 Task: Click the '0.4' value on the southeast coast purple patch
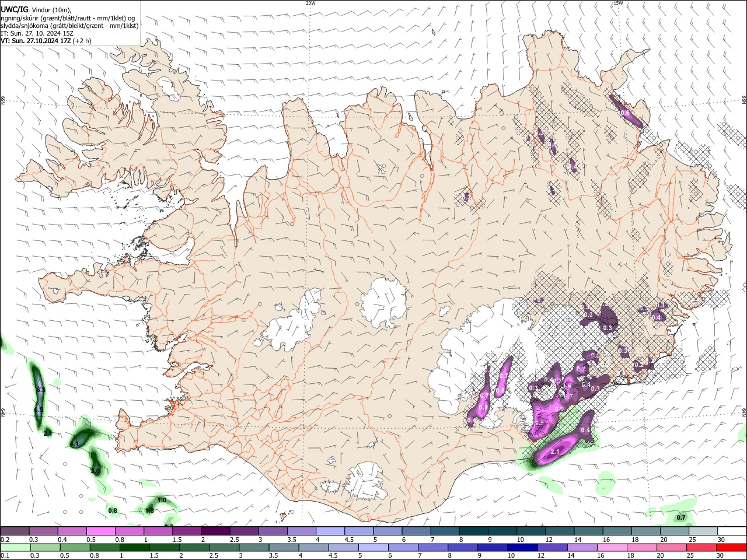coord(586,430)
